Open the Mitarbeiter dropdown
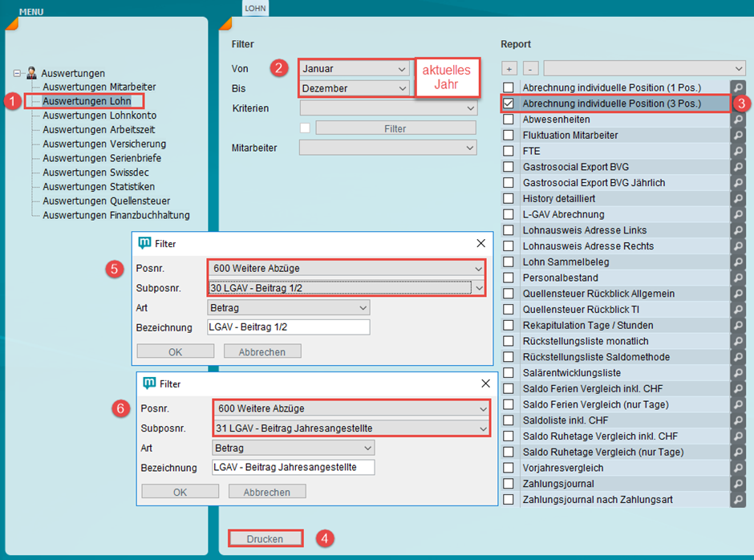Image resolution: width=754 pixels, height=560 pixels. click(387, 148)
